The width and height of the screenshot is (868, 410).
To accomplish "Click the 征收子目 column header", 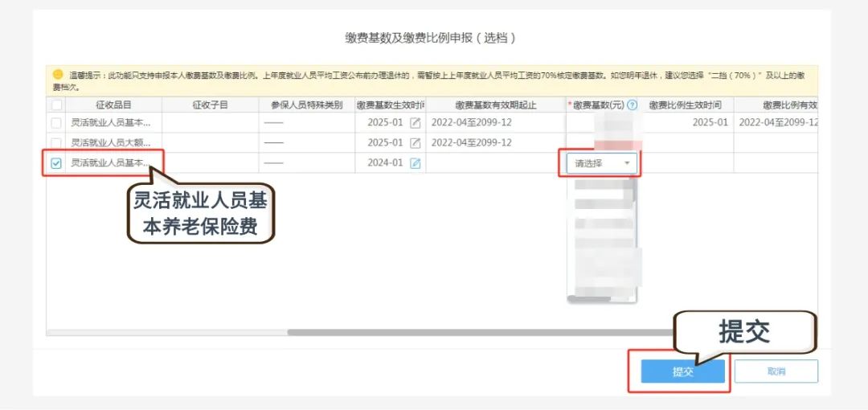I will point(210,105).
